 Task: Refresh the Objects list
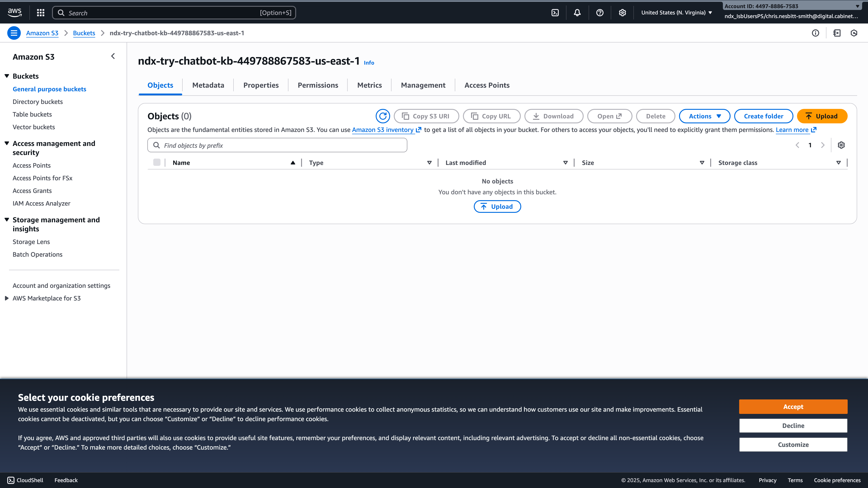click(x=383, y=116)
